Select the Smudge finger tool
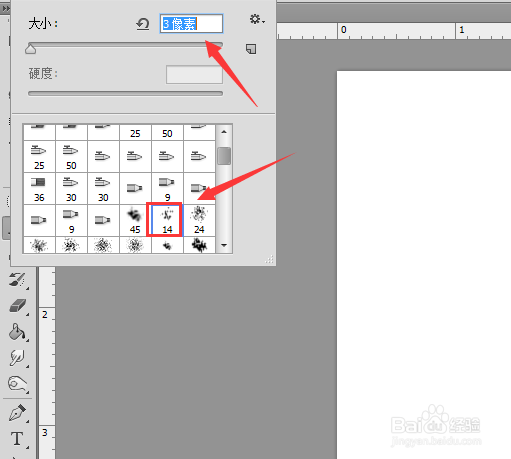The height and width of the screenshot is (459, 511). click(17, 358)
